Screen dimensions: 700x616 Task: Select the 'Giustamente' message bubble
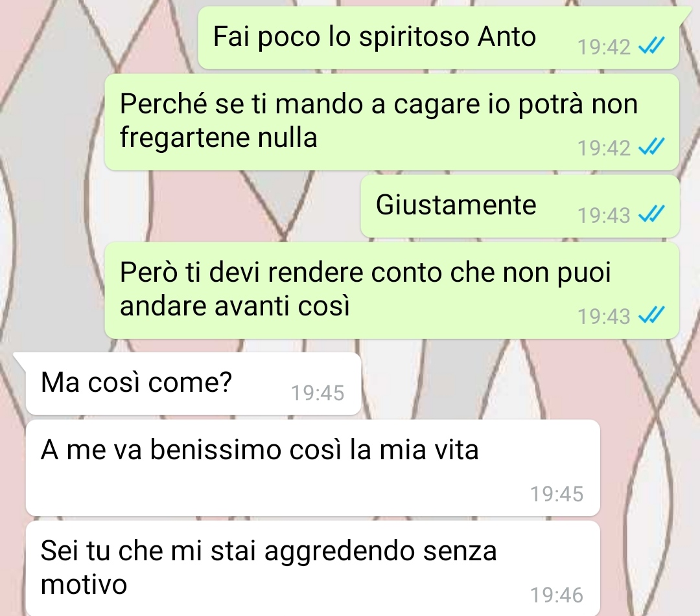[520, 206]
